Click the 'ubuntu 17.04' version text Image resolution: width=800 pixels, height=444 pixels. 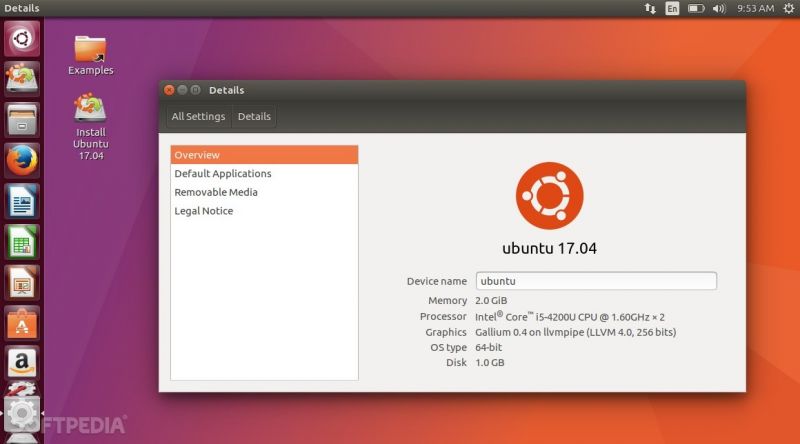[549, 249]
